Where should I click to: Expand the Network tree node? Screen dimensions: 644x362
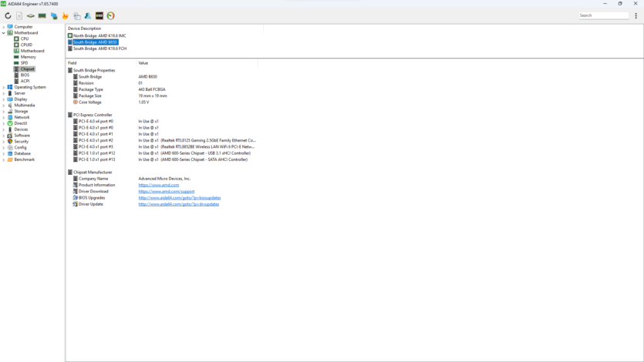pos(4,117)
